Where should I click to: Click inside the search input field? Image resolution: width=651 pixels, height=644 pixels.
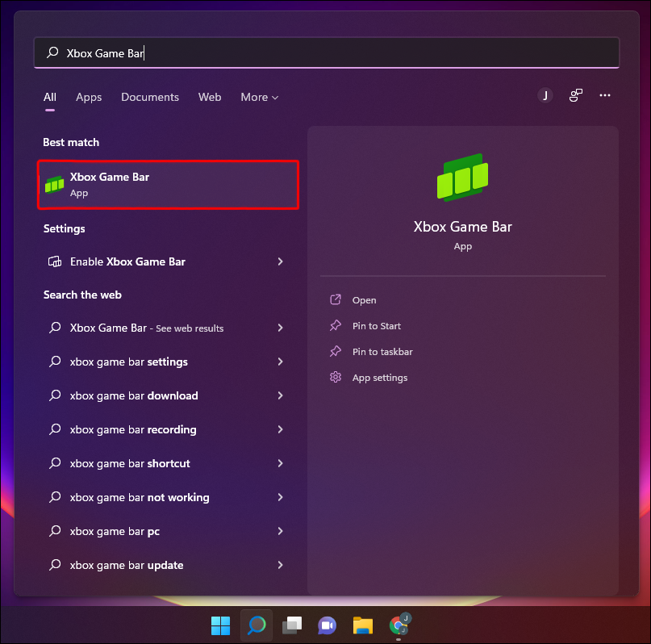(327, 52)
